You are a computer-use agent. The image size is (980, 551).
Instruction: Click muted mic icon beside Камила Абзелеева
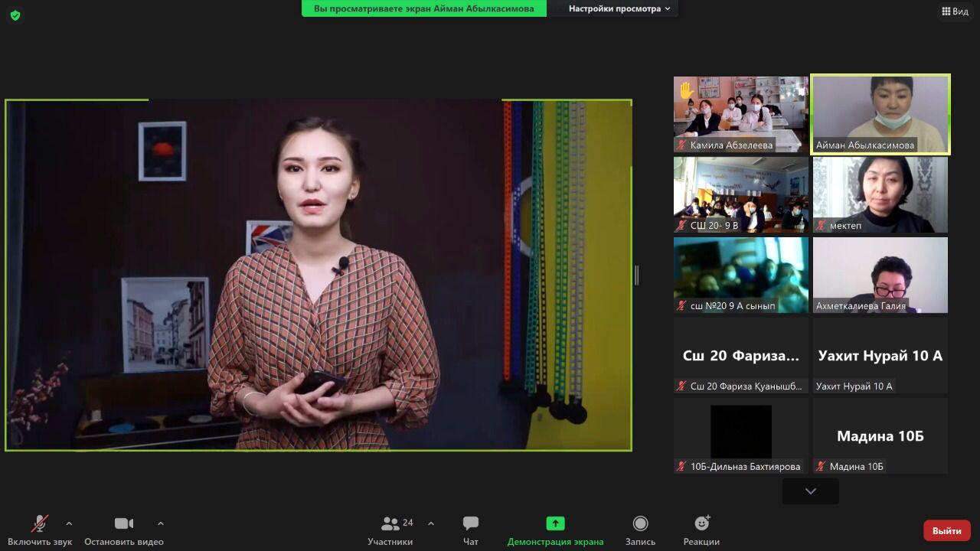(x=681, y=145)
